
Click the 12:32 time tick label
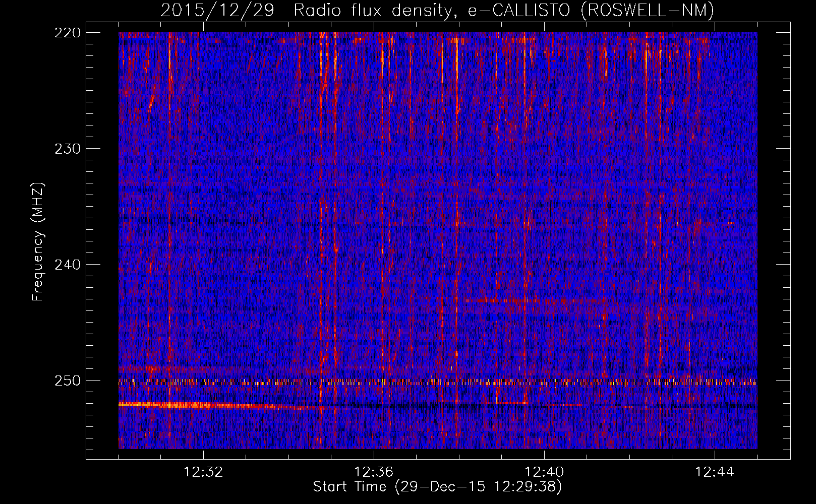click(x=203, y=472)
